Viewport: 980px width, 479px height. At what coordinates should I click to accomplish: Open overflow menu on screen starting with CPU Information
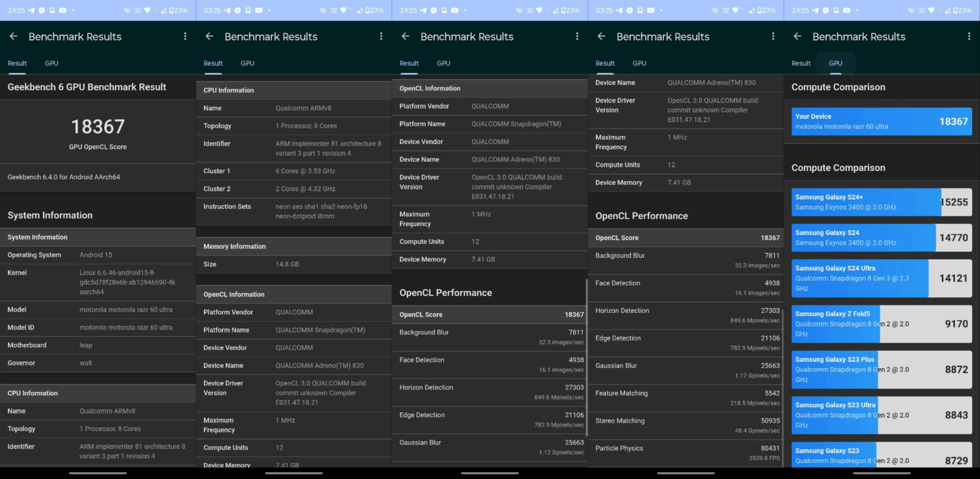pos(381,37)
